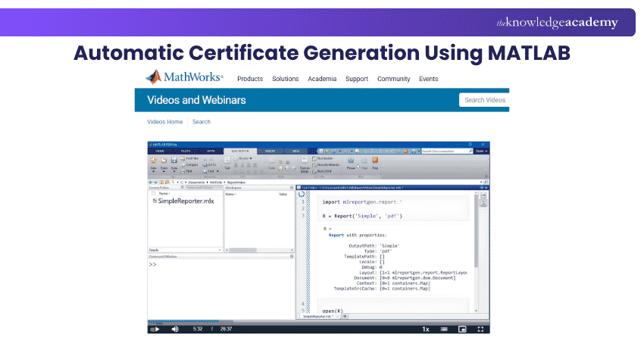Image resolution: width=644 pixels, height=341 pixels.
Task: Click the Documents folder in address bar
Action: (x=196, y=182)
